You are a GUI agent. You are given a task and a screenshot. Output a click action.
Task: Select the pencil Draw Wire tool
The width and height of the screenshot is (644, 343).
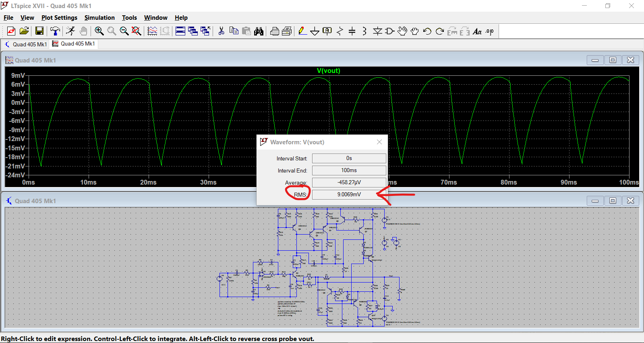[x=302, y=31]
